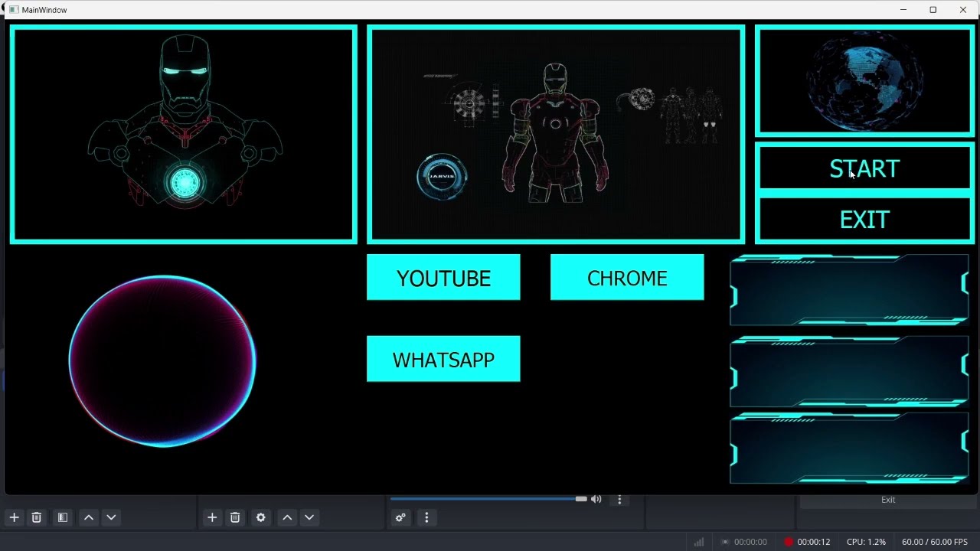Add a scene with OBS plus beside filters icon
Image resolution: width=980 pixels, height=551 pixels.
(x=15, y=517)
